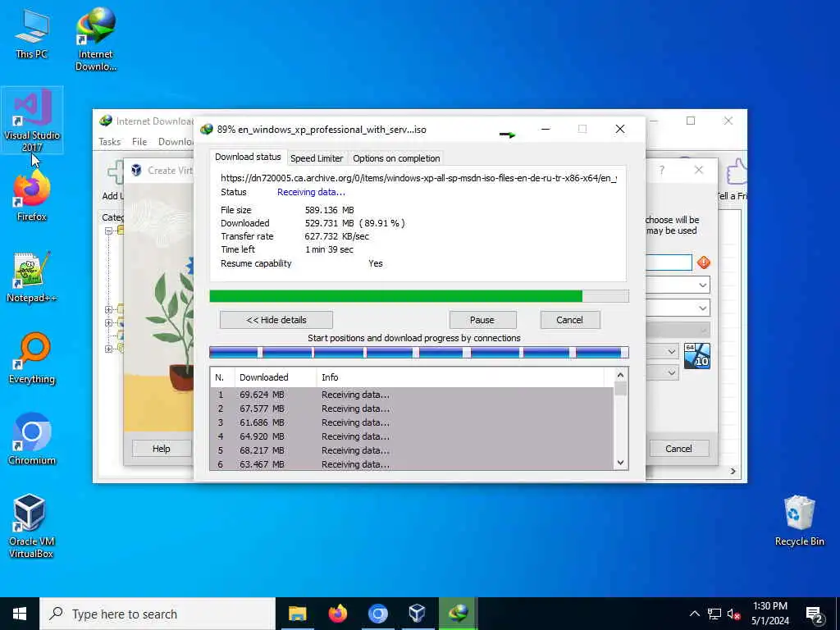Click the N. column header in the connections list
This screenshot has height=630, width=840.
point(222,377)
